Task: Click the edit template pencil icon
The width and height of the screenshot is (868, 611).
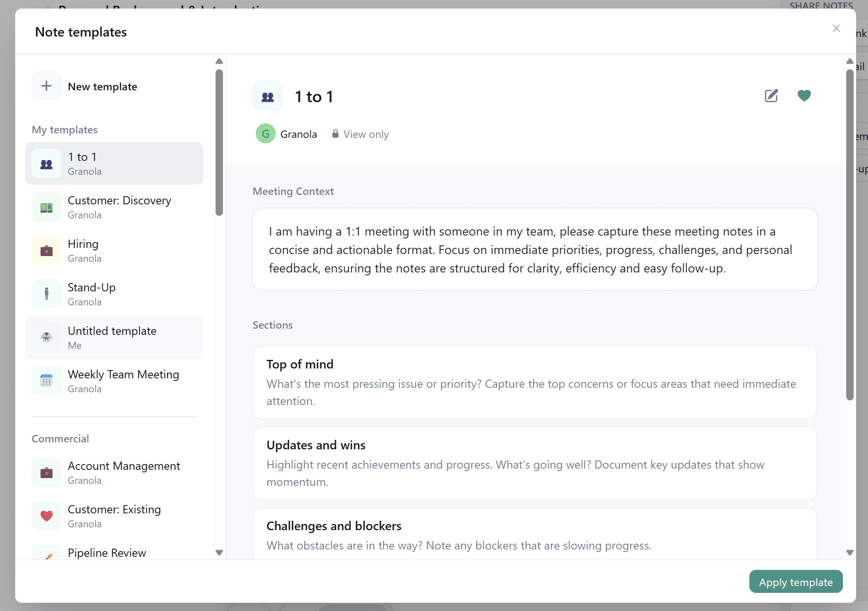Action: (771, 96)
